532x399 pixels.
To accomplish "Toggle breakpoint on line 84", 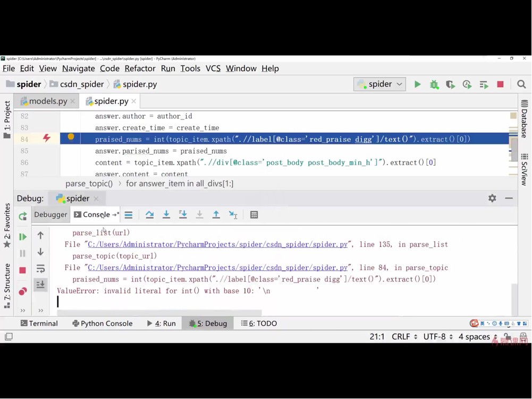I will point(46,138).
